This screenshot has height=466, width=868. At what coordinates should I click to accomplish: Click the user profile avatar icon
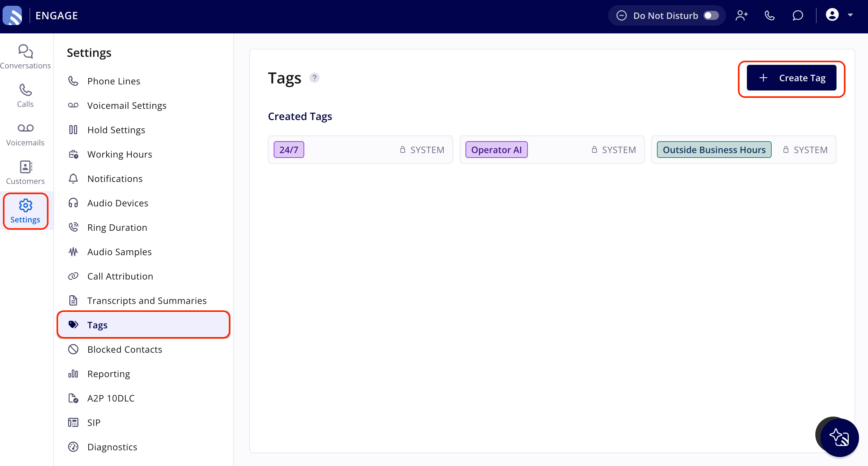pos(832,15)
